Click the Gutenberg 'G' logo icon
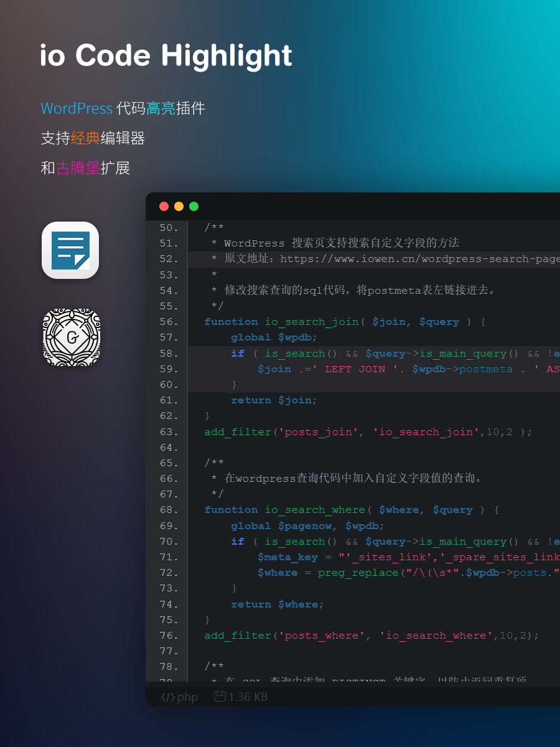 point(71,337)
